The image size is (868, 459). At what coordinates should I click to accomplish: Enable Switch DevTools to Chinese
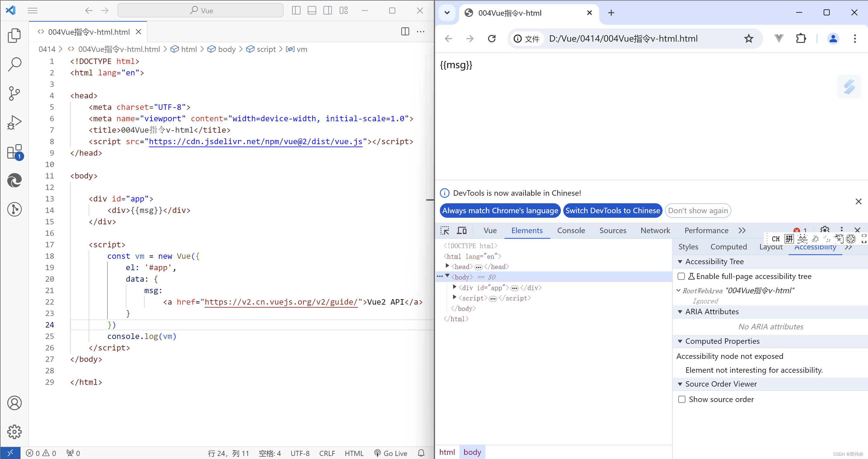coord(612,211)
